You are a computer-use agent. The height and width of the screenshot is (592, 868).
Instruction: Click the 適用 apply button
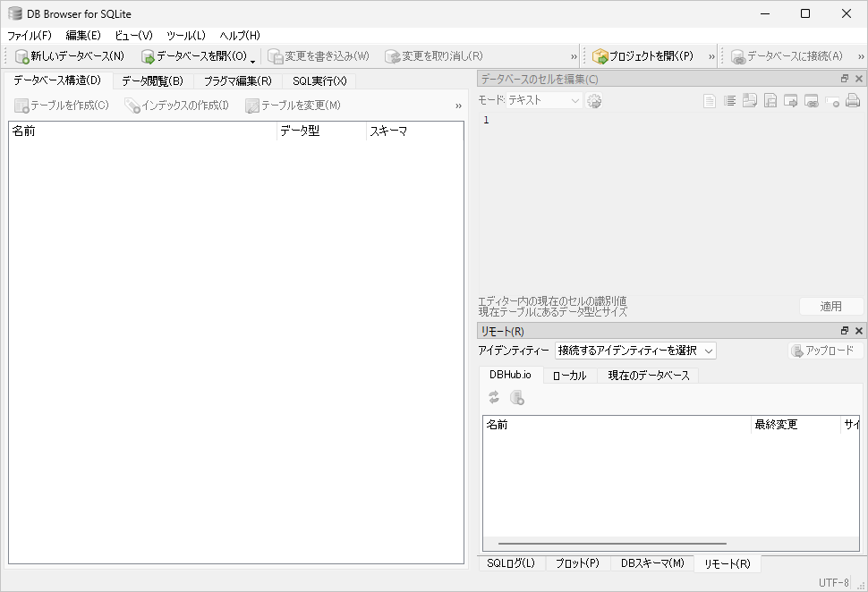click(x=830, y=307)
